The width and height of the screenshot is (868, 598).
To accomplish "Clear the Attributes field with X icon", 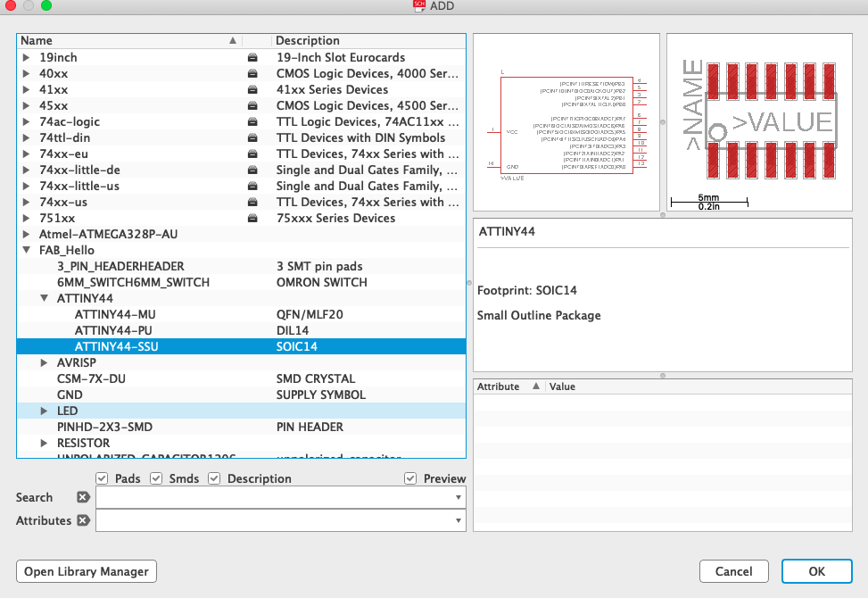I will click(x=83, y=520).
